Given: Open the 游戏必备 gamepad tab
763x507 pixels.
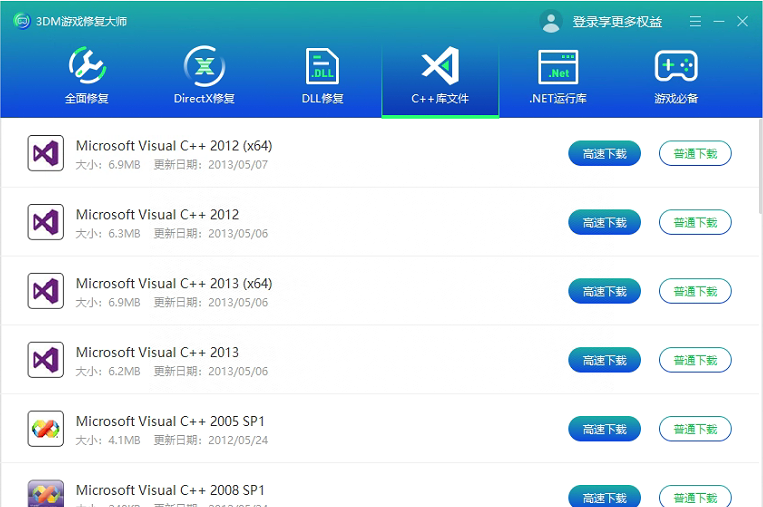Looking at the screenshot, I should click(676, 75).
